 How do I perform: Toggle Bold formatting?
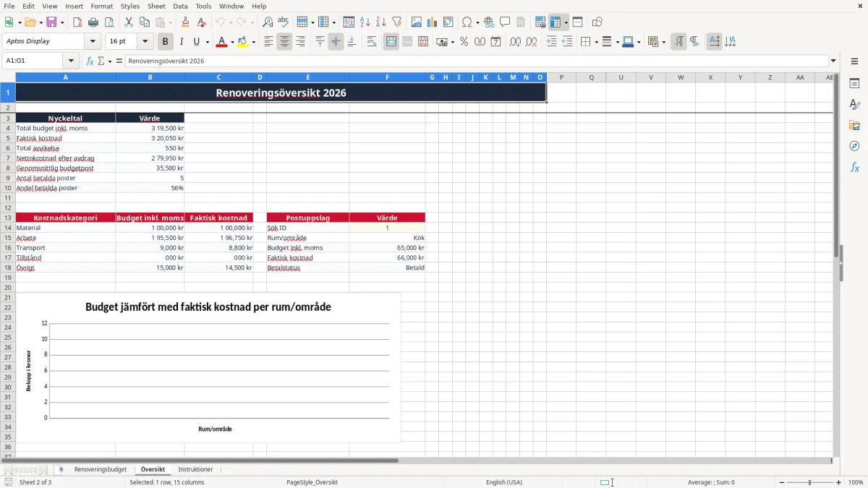(x=166, y=42)
